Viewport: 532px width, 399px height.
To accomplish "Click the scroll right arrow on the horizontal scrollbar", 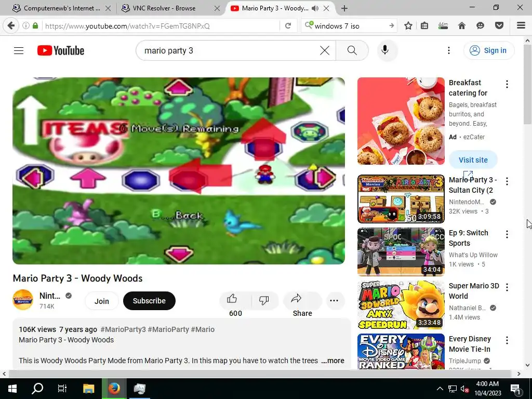I will 519,374.
